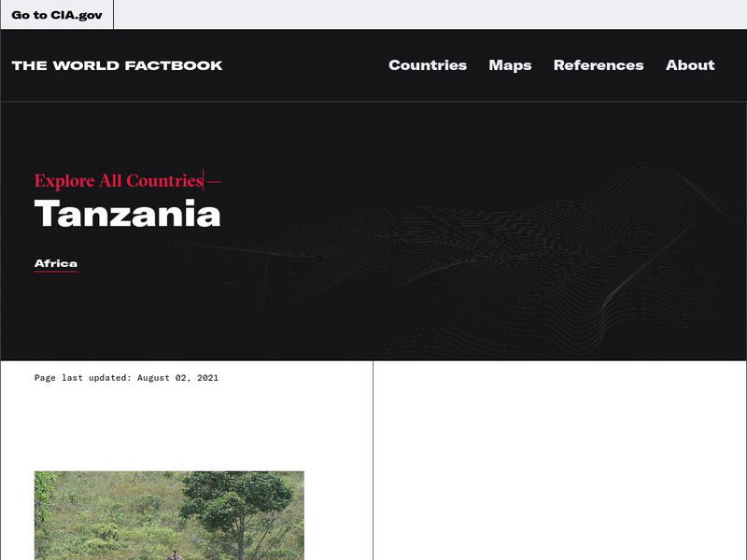Open the Africa region link
The height and width of the screenshot is (560, 747).
click(56, 264)
